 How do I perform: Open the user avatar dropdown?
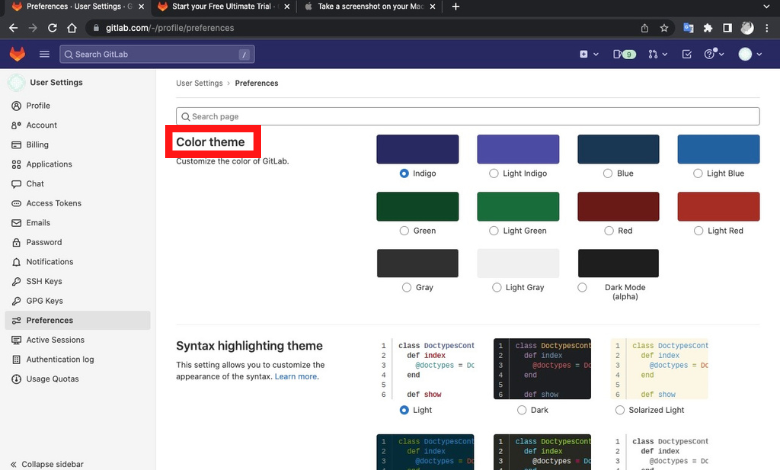(750, 54)
